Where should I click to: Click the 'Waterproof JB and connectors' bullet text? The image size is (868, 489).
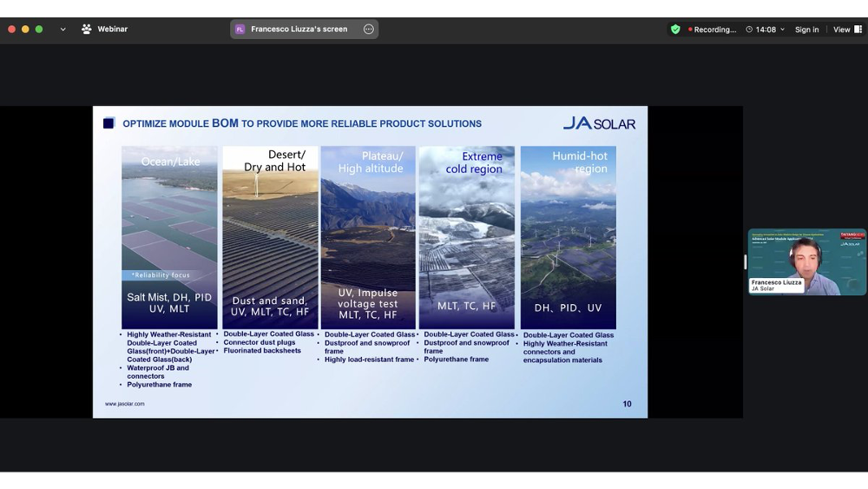pos(158,372)
